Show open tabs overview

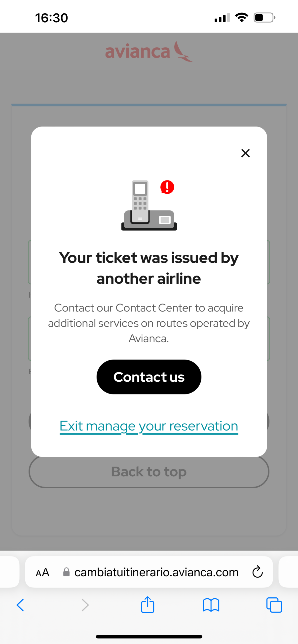[x=274, y=605]
